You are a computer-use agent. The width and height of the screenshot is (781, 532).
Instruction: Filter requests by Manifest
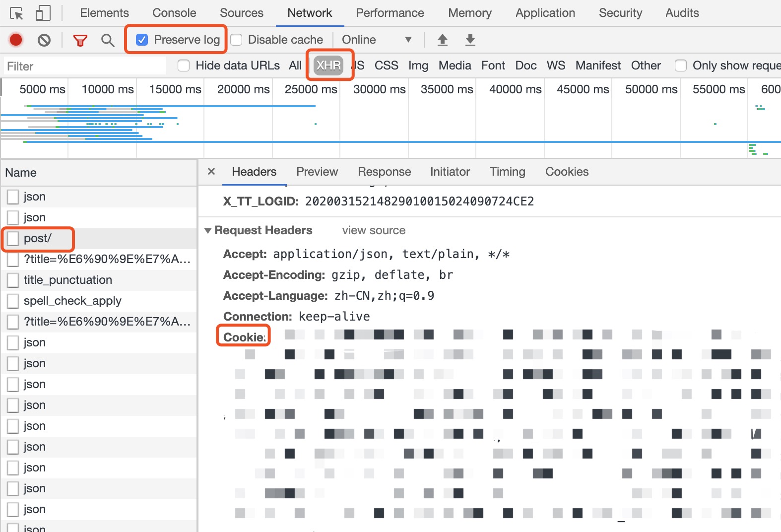598,66
